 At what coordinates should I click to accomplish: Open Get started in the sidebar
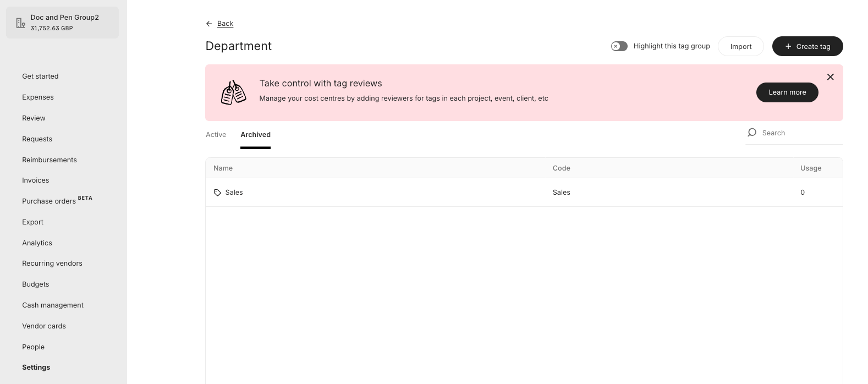click(x=40, y=76)
